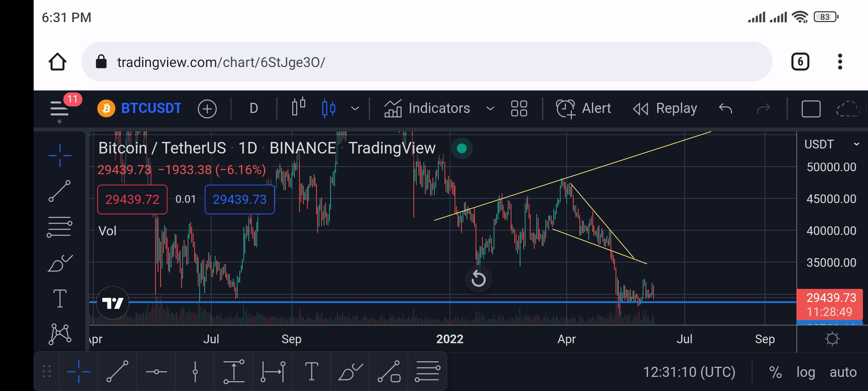Click the Bitcoin / TetherUS chart title
Screen dimensions: 868x391
[x=162, y=148]
